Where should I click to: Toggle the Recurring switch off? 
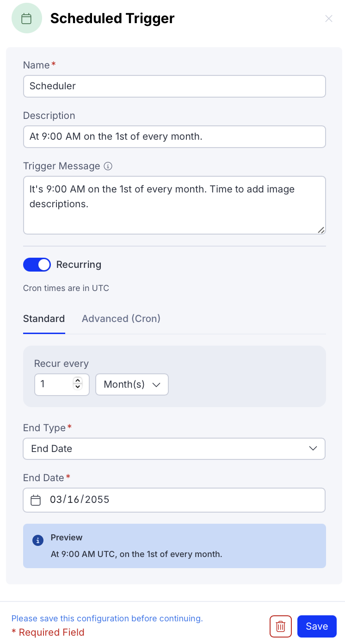click(37, 265)
